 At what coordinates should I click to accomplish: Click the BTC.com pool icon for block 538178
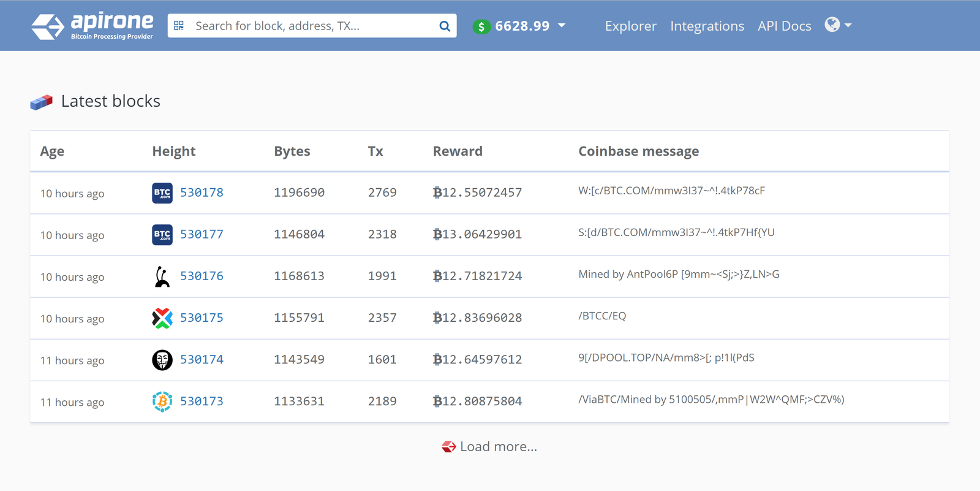[x=162, y=192]
